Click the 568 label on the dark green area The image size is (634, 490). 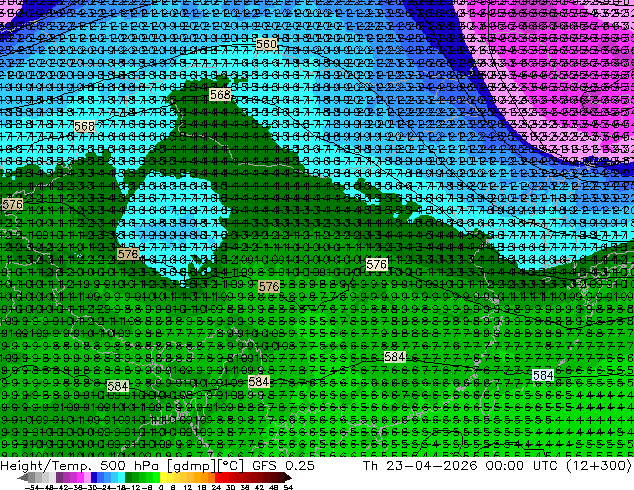pos(220,95)
